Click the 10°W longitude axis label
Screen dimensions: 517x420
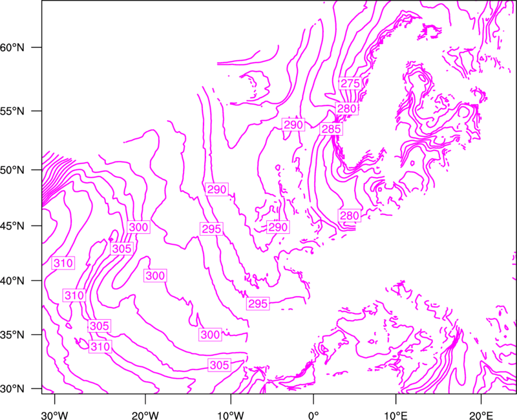tap(231, 415)
